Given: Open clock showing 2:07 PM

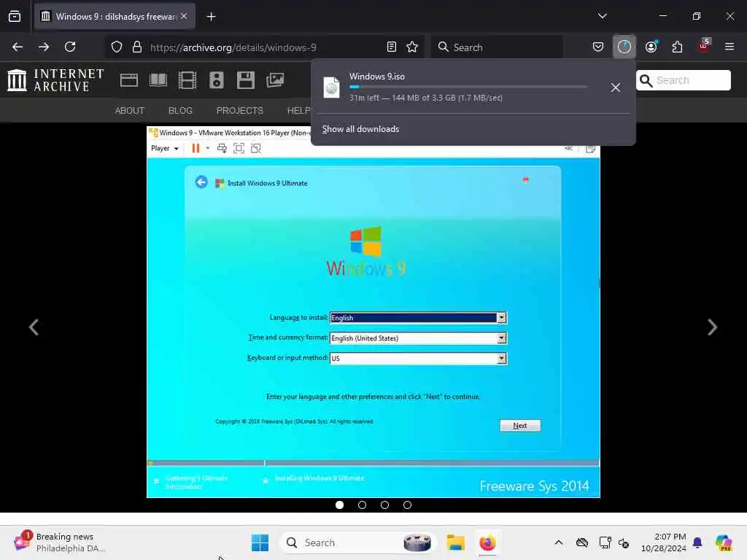Looking at the screenshot, I should (x=664, y=542).
